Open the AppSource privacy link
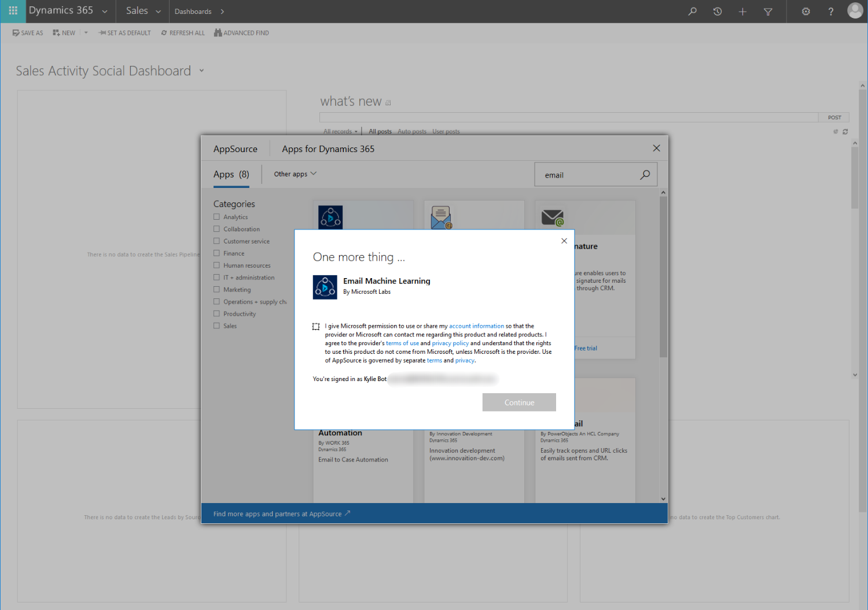Image resolution: width=868 pixels, height=610 pixels. point(465,361)
